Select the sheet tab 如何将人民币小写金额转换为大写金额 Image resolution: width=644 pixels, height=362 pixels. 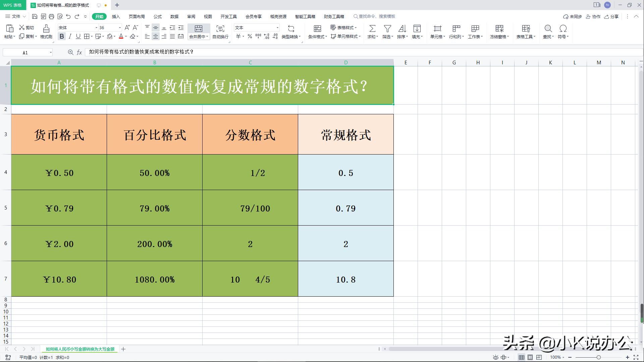[x=80, y=349]
